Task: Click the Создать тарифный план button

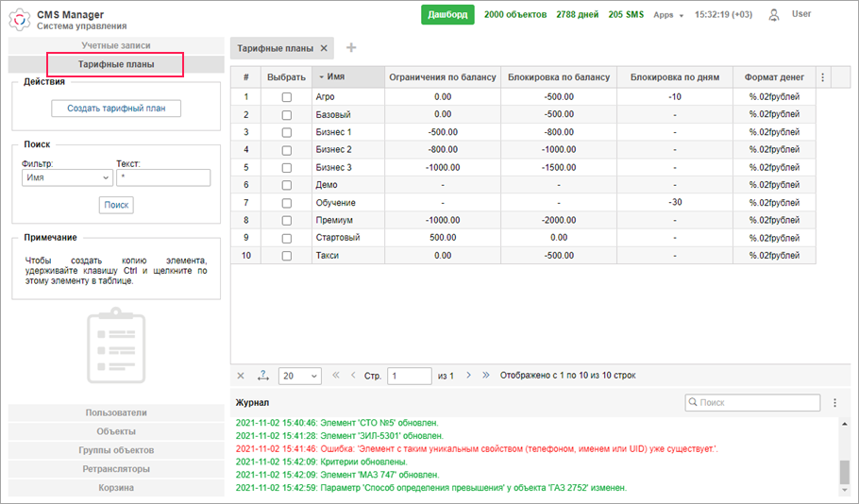Action: (x=116, y=109)
